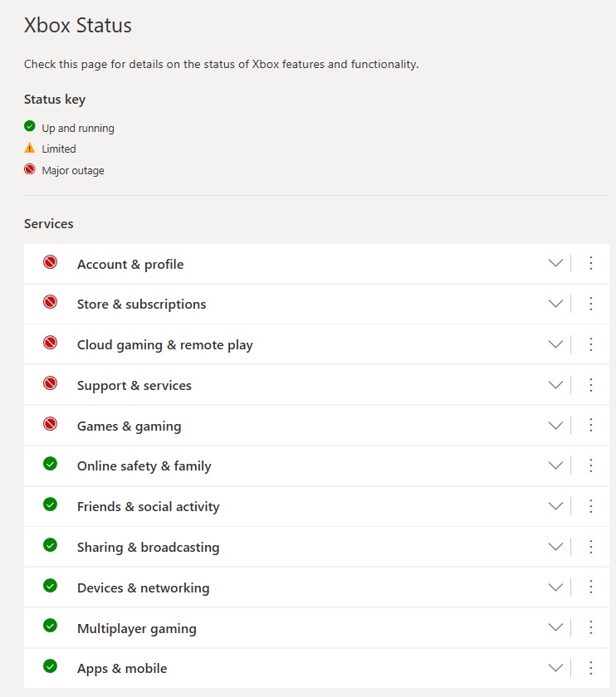Click the green status icon for Online safety & family
616x697 pixels.
click(49, 465)
